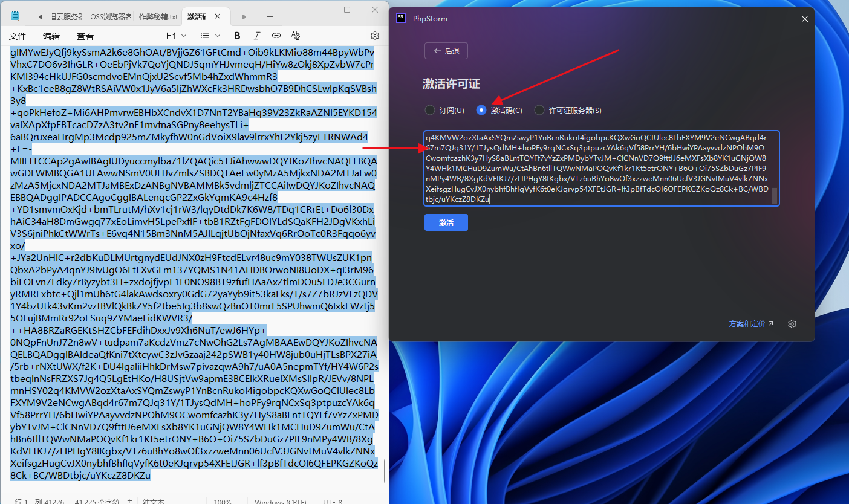The height and width of the screenshot is (504, 849).
Task: Add a new Notepad tab
Action: point(270,16)
